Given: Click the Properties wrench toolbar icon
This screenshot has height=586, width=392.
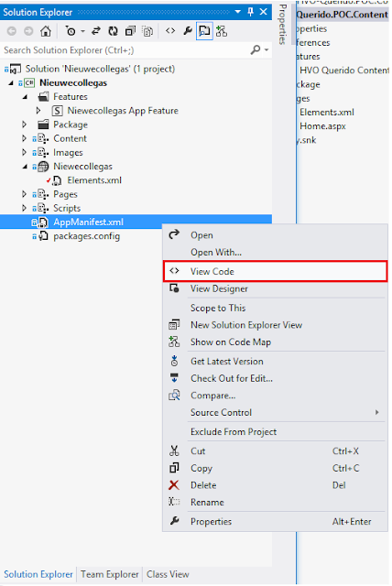Looking at the screenshot, I should [x=187, y=31].
